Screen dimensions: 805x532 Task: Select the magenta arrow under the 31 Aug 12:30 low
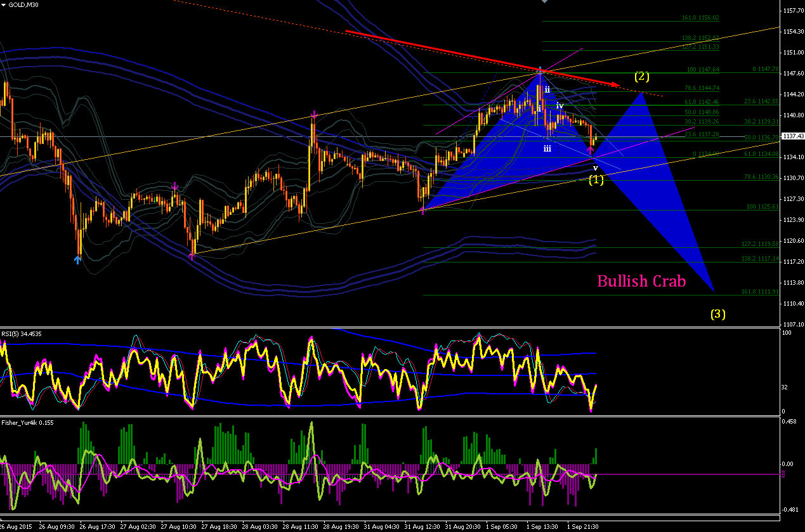[x=423, y=211]
